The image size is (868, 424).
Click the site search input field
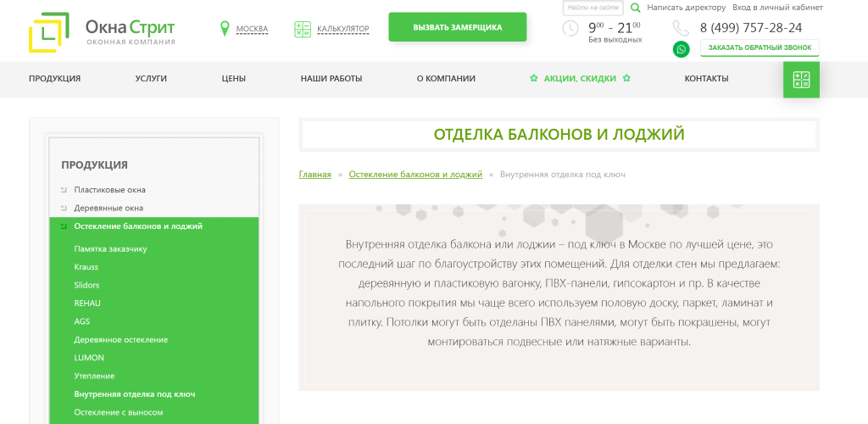[x=593, y=8]
